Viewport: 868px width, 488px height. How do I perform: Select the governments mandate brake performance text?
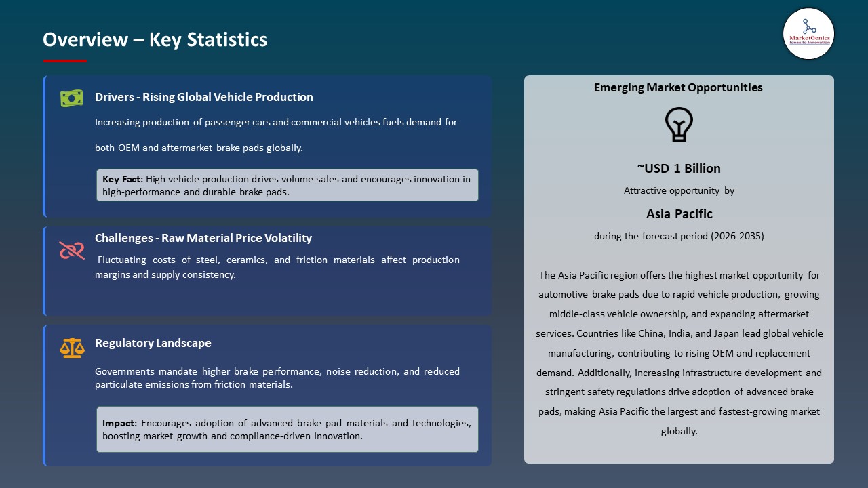click(277, 378)
